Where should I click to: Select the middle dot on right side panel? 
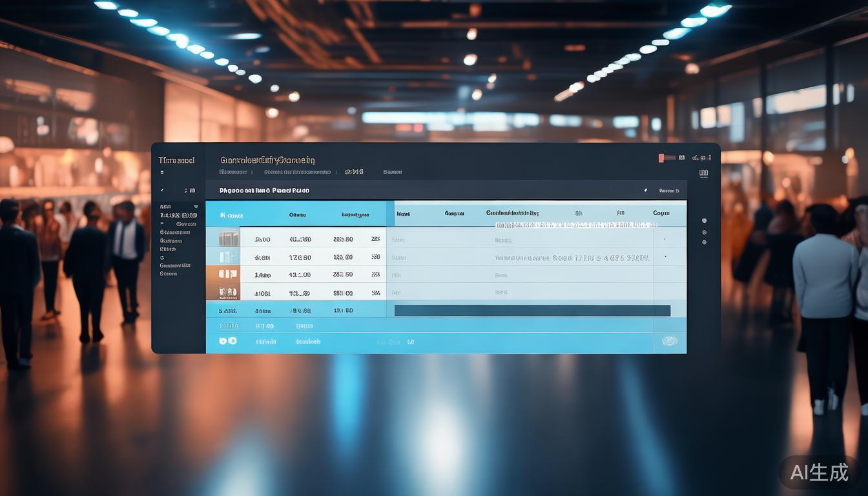(x=704, y=232)
